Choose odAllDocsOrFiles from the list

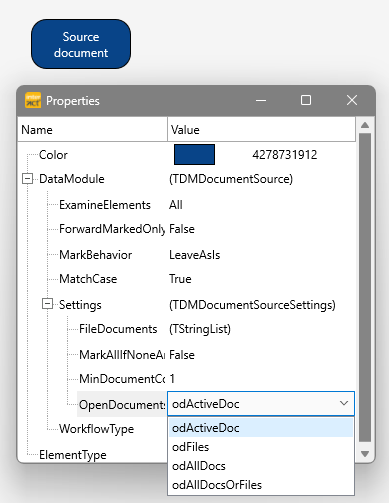click(x=261, y=485)
